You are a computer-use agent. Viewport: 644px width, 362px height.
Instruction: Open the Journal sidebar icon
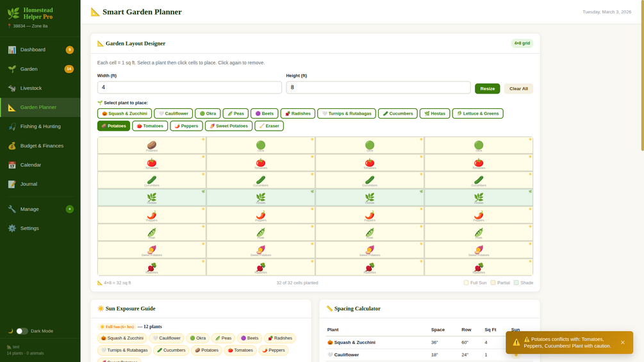tap(12, 184)
